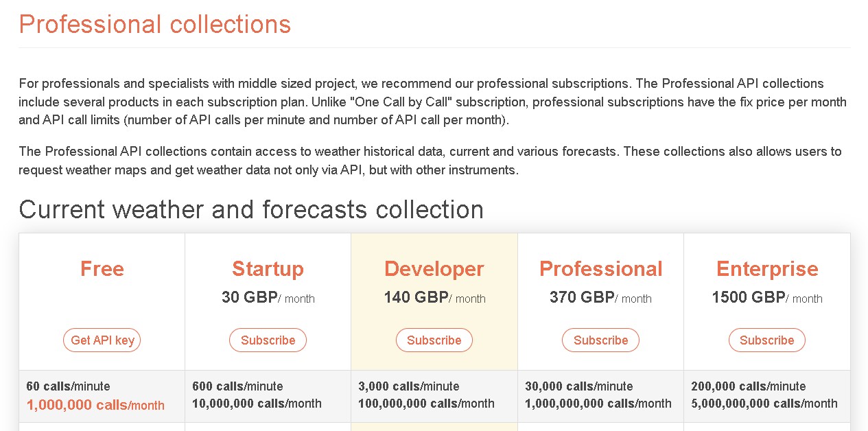The height and width of the screenshot is (431, 868).
Task: Click the Free plan heading
Action: pos(102,269)
